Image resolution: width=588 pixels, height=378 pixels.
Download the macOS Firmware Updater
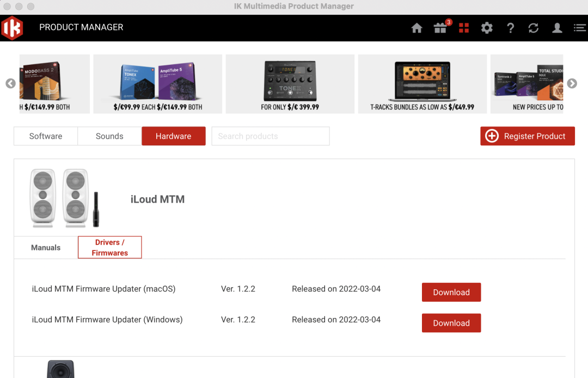[451, 292]
